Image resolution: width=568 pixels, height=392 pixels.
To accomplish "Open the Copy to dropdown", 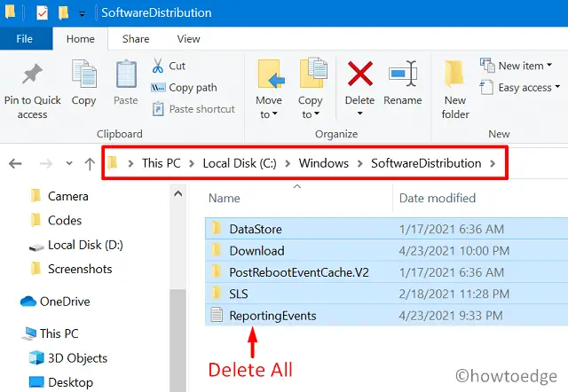I will [312, 107].
